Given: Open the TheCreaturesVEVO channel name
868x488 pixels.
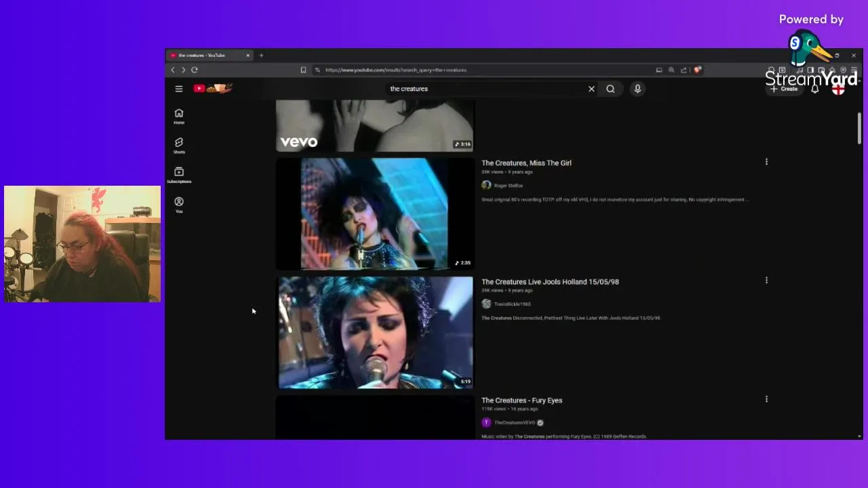Looking at the screenshot, I should [x=514, y=423].
